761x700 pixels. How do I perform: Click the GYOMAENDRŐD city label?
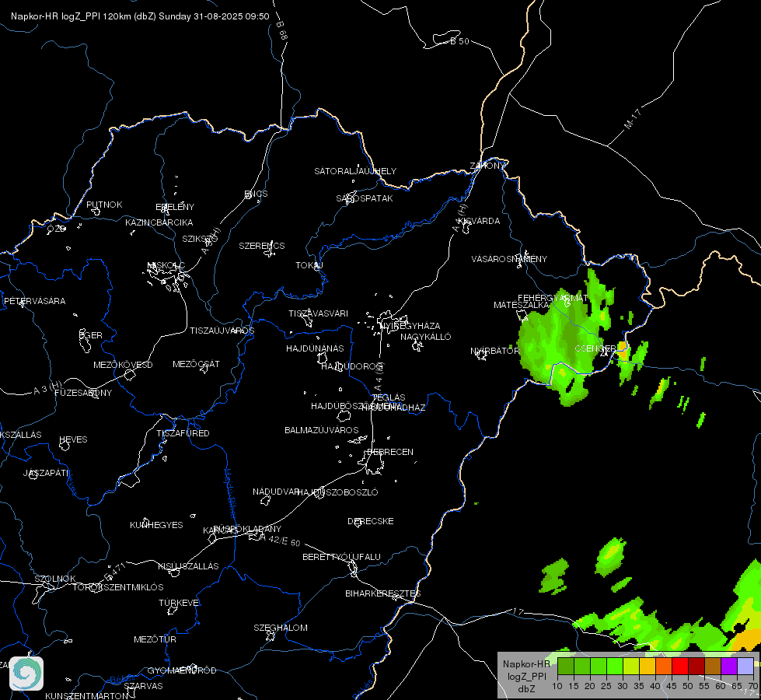pyautogui.click(x=182, y=670)
